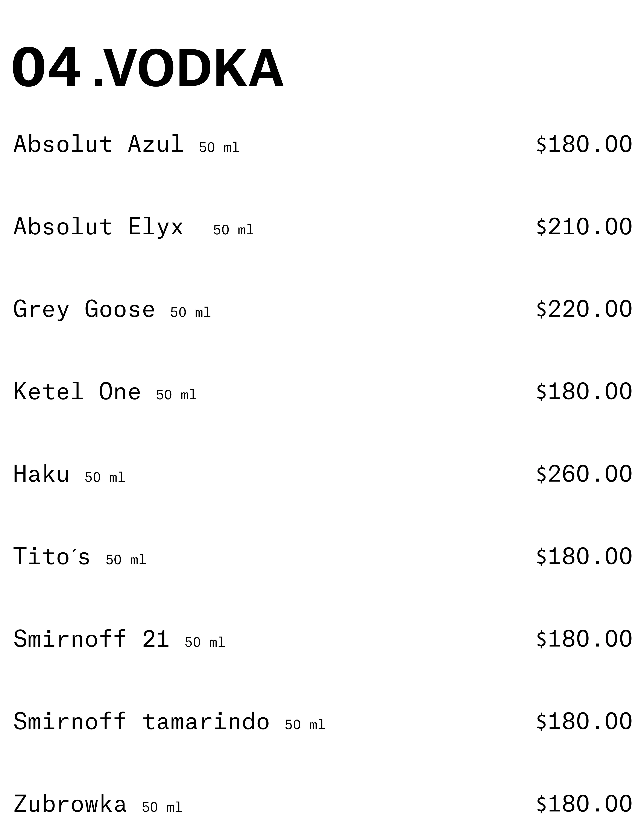Select the Smirnoff tamarindo item
644x822 pixels.
click(x=141, y=721)
